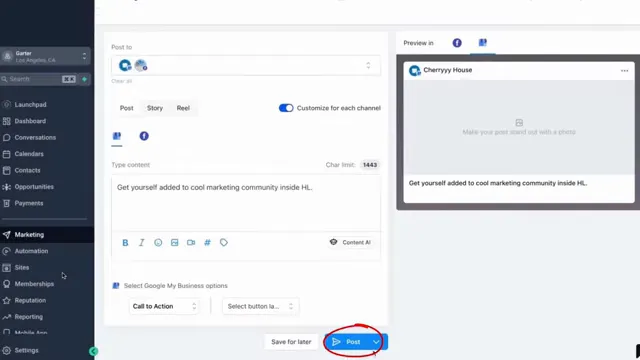Apply bold formatting in post editor
Viewport: 640px width, 360px height.
point(125,242)
